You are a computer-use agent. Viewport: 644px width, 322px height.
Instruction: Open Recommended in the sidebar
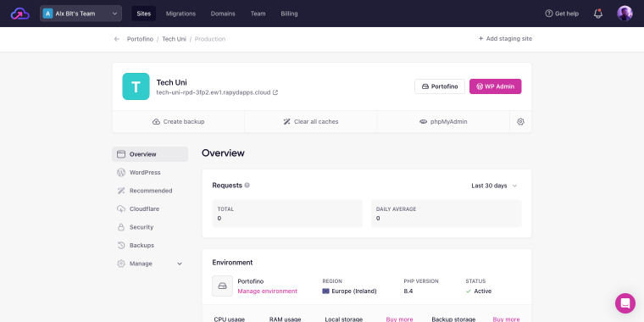[150, 191]
